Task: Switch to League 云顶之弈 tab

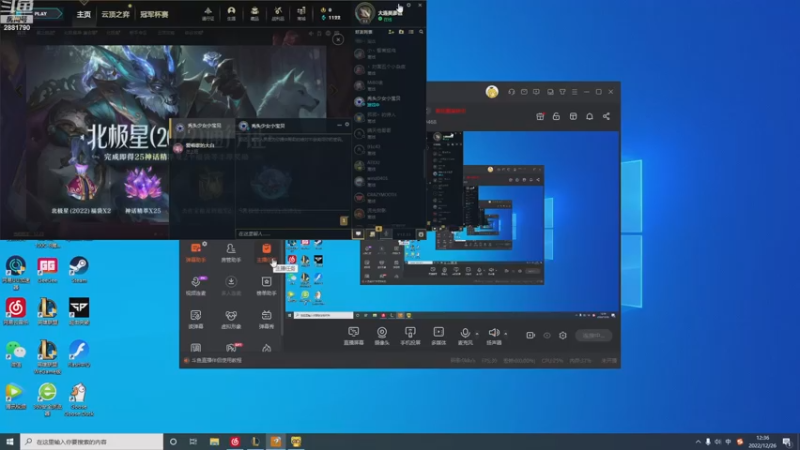Action: pos(115,14)
